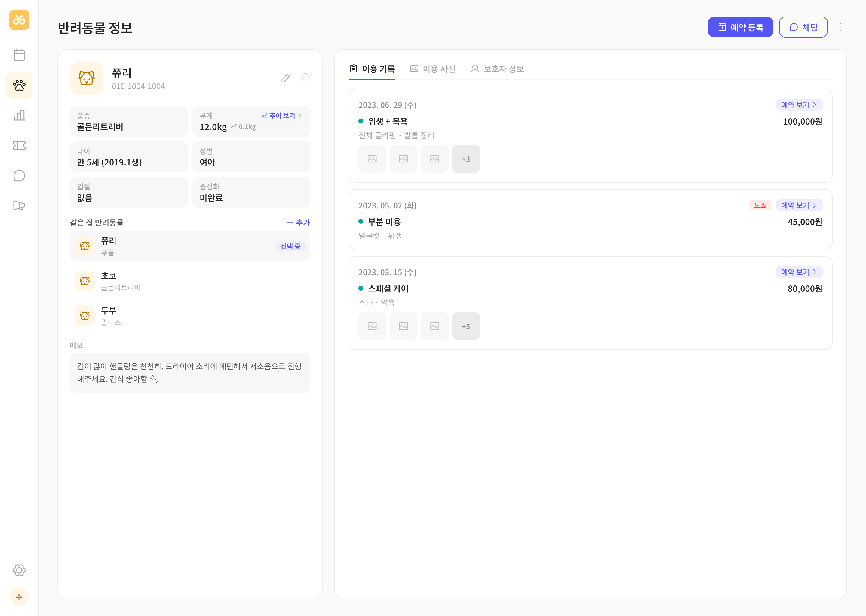Image resolution: width=866 pixels, height=616 pixels.
Task: Click the 80,000원 price
Action: click(805, 289)
